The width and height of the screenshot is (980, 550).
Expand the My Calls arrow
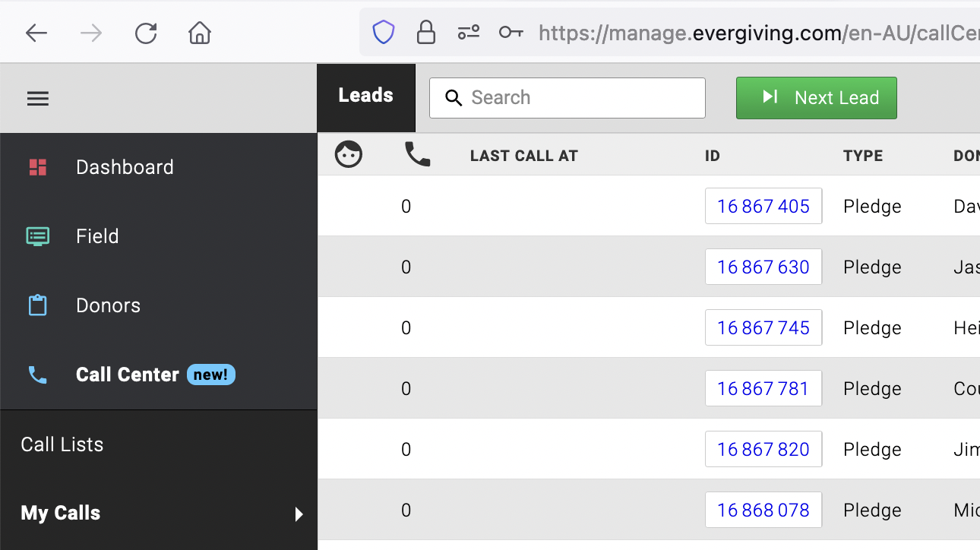299,514
